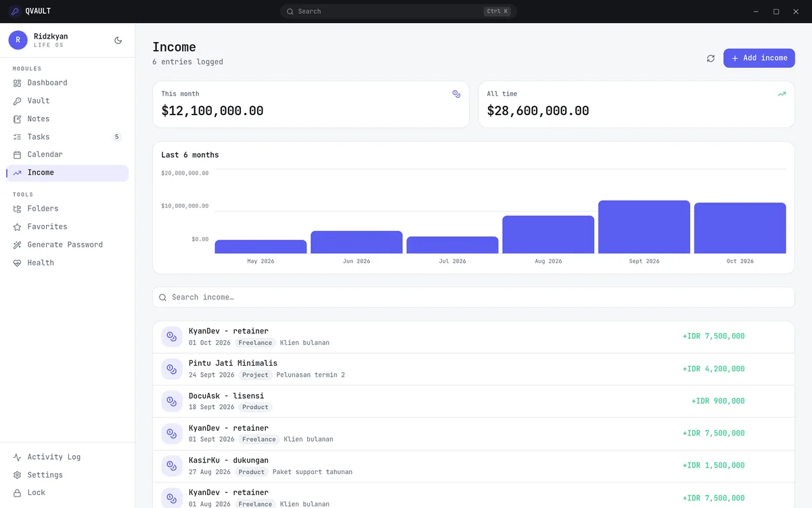Click the +IDR 4,200,000 amount

[713, 369]
